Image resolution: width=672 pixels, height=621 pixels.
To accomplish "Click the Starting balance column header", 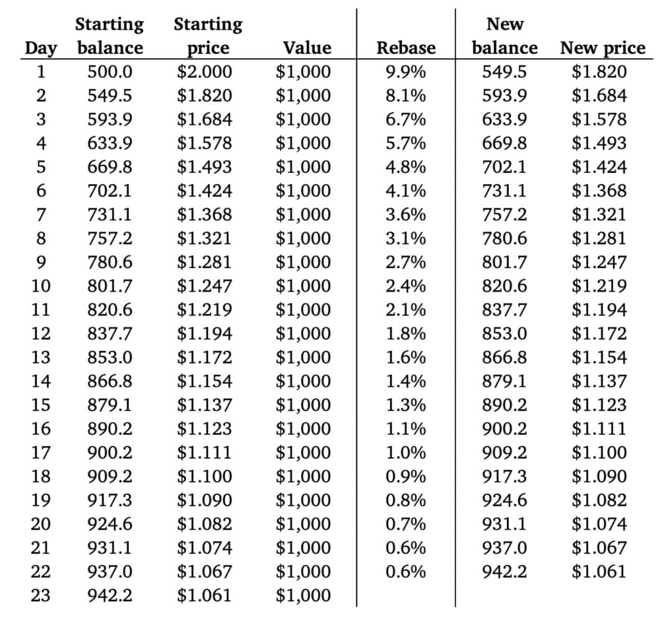I will 110,35.
